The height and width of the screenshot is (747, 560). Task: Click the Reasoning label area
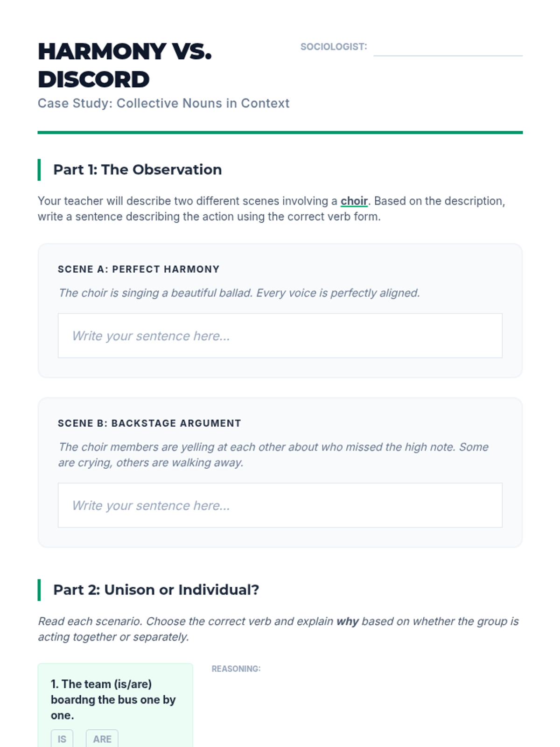pyautogui.click(x=236, y=669)
